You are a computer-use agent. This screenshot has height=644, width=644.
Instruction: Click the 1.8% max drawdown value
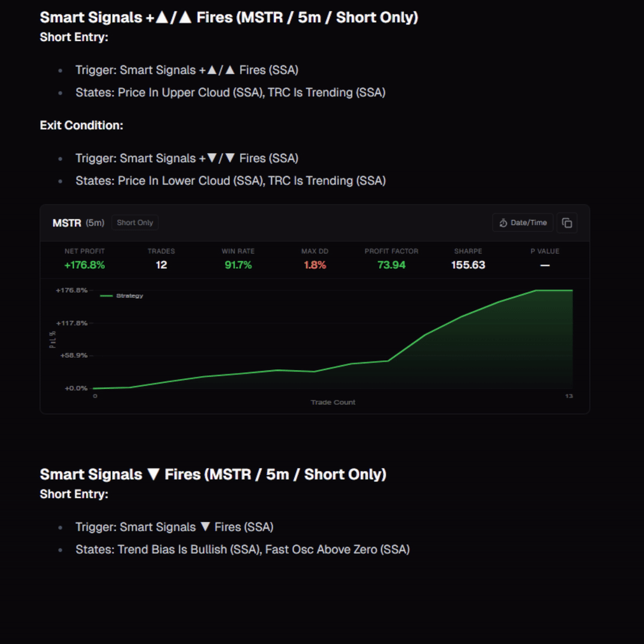[315, 265]
